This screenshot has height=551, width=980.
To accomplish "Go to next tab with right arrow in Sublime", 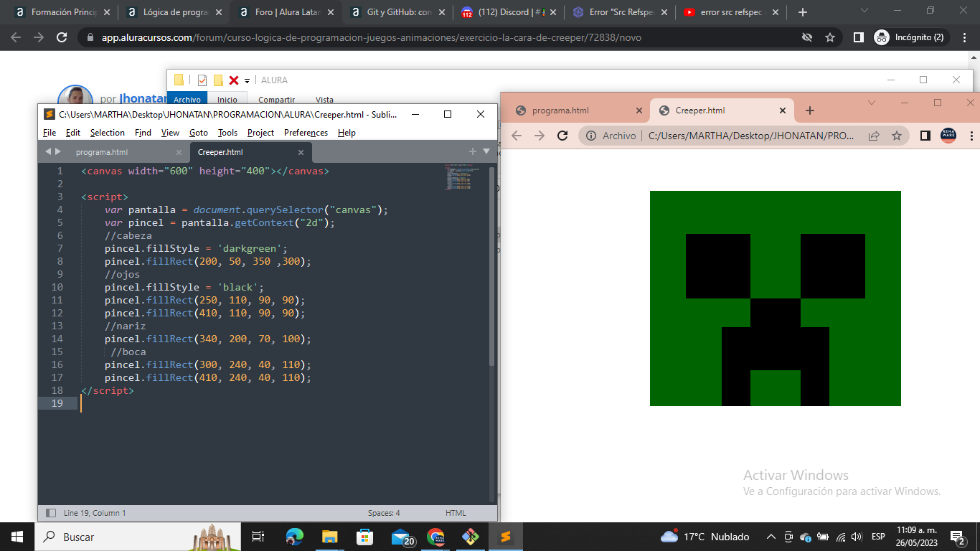I will pyautogui.click(x=58, y=151).
